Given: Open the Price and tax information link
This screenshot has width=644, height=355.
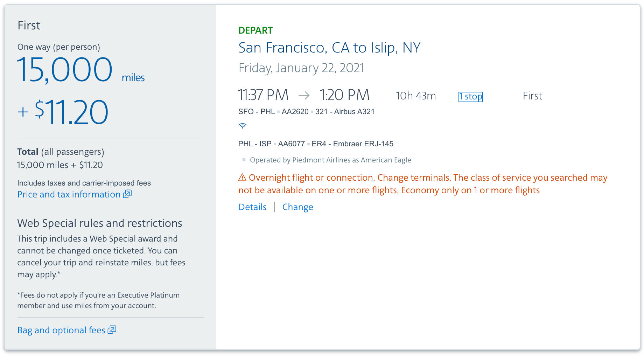Looking at the screenshot, I should click(69, 194).
